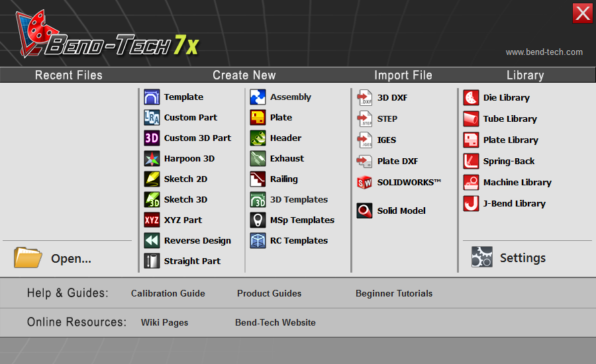Choose the MSp Templates text label
Image resolution: width=596 pixels, height=364 pixels.
pos(302,220)
